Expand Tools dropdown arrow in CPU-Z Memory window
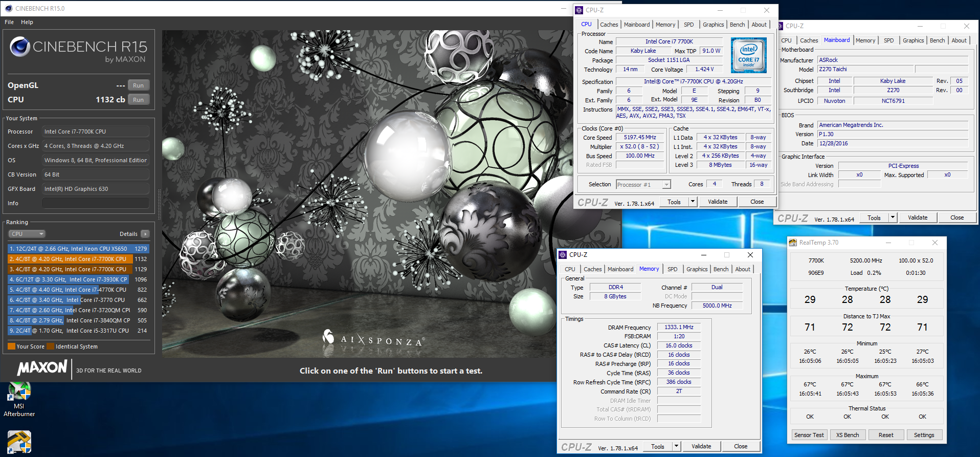980x457 pixels. (676, 446)
